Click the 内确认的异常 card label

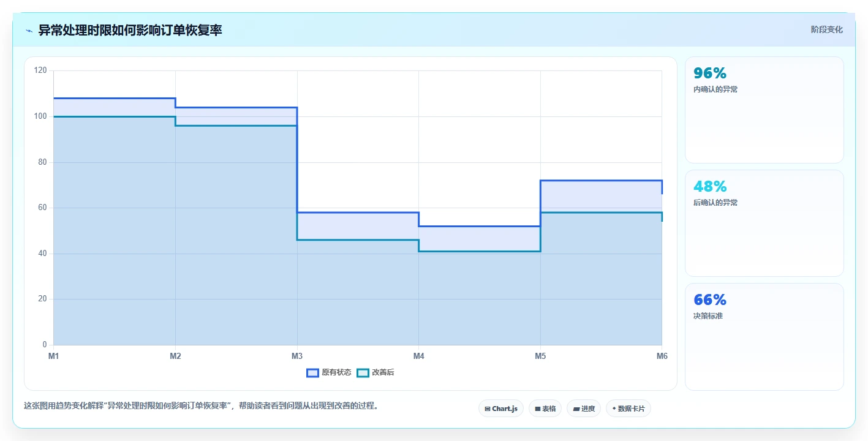click(x=715, y=89)
